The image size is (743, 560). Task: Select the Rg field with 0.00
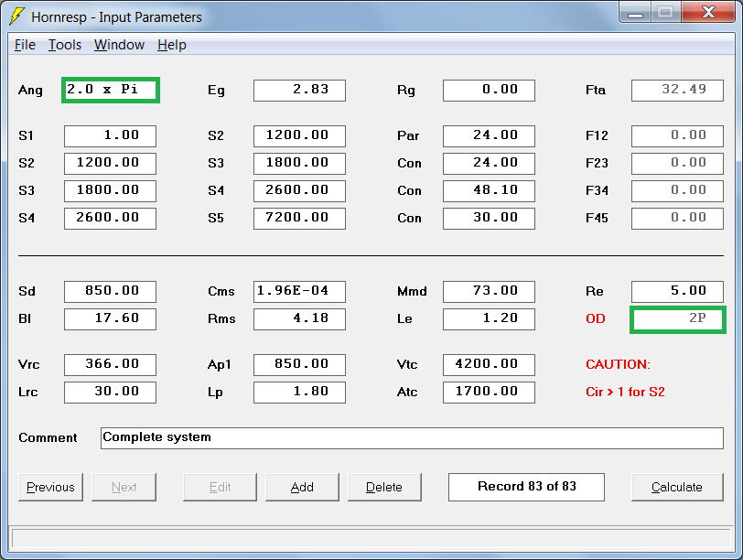(489, 90)
